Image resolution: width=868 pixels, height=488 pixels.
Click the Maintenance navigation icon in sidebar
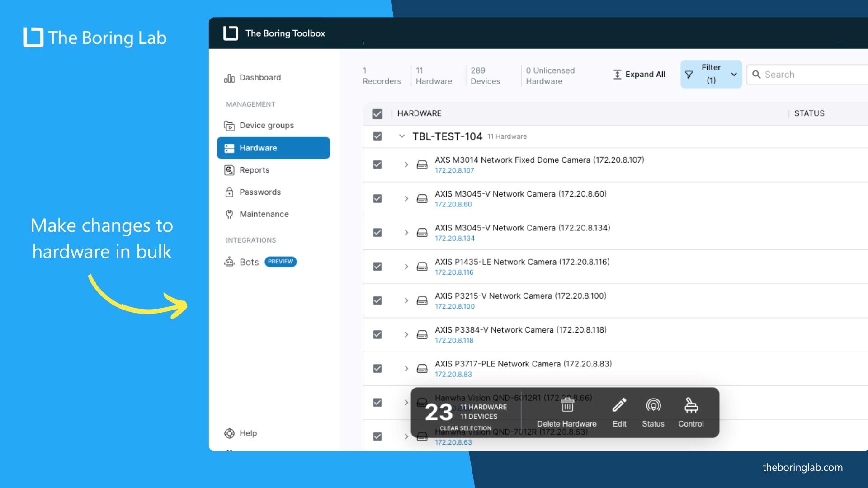230,213
